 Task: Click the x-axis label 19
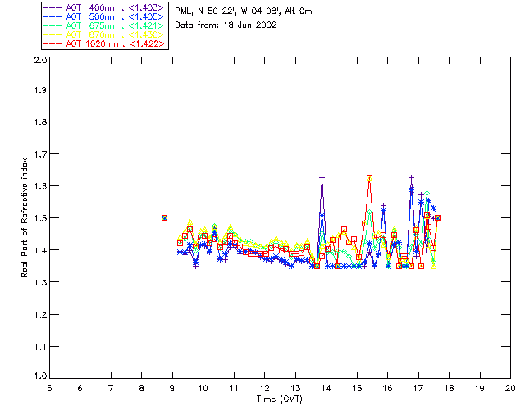point(480,388)
